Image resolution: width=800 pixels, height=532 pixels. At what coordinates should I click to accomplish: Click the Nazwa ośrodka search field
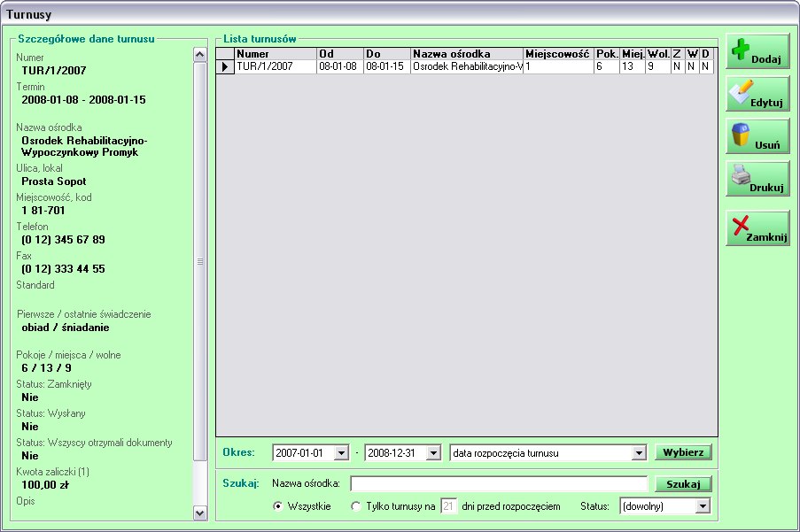click(499, 483)
